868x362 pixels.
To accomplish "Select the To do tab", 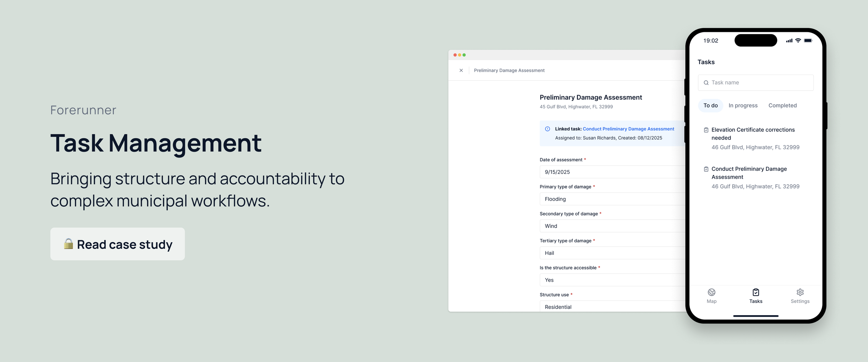I will [x=710, y=106].
